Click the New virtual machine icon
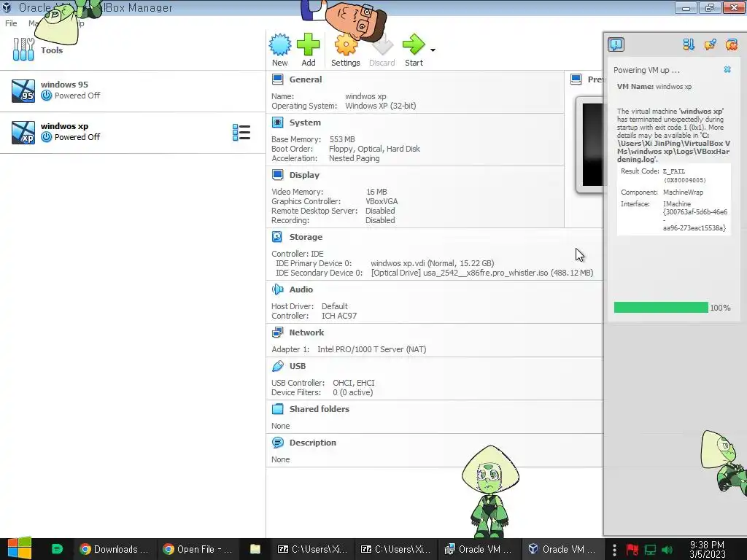The height and width of the screenshot is (560, 747). (x=279, y=45)
